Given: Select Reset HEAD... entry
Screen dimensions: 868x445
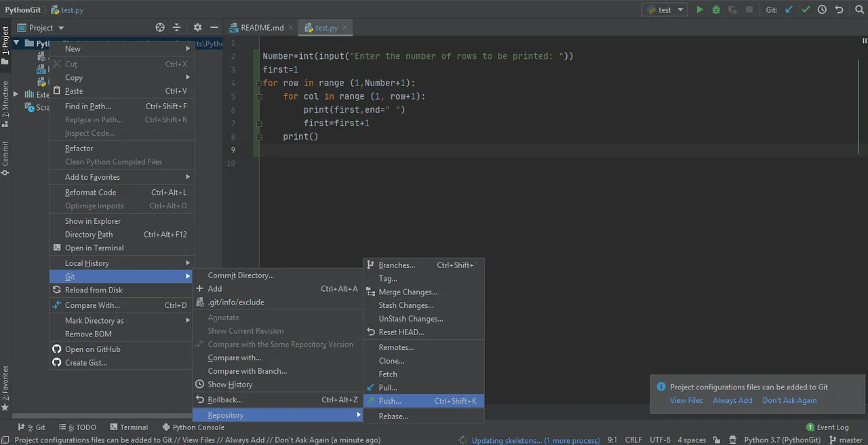Looking at the screenshot, I should click(x=424, y=332).
